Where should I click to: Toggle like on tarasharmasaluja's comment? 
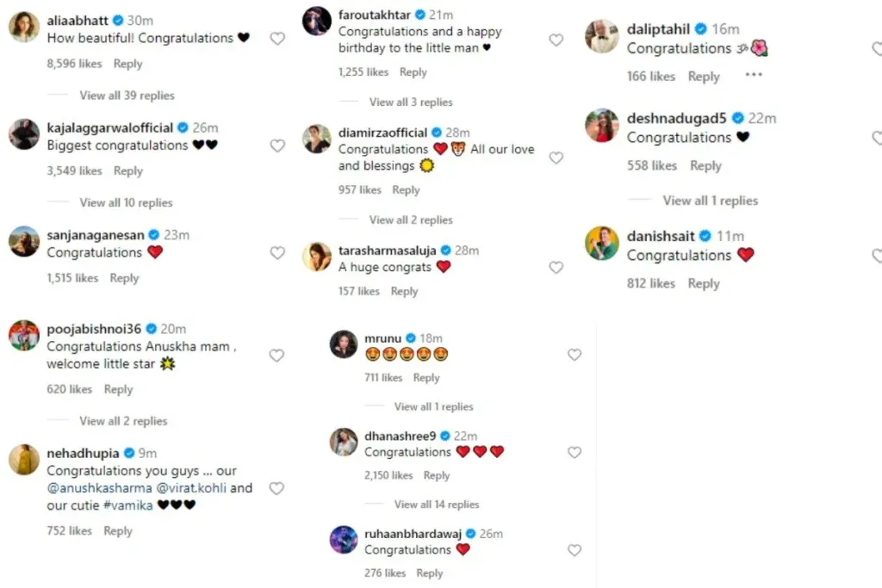[556, 268]
